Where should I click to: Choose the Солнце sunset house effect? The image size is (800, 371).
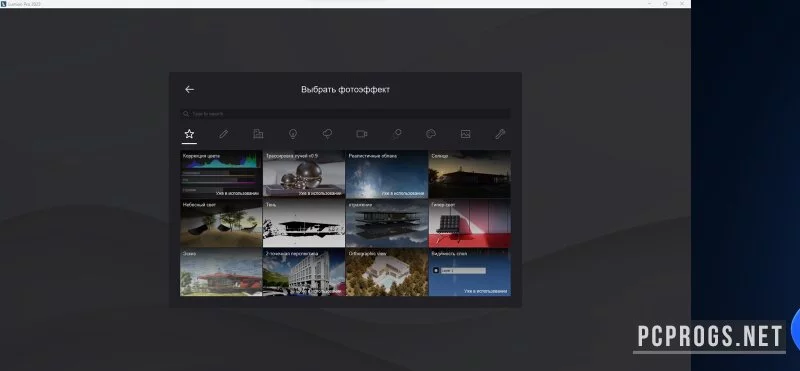pos(469,174)
